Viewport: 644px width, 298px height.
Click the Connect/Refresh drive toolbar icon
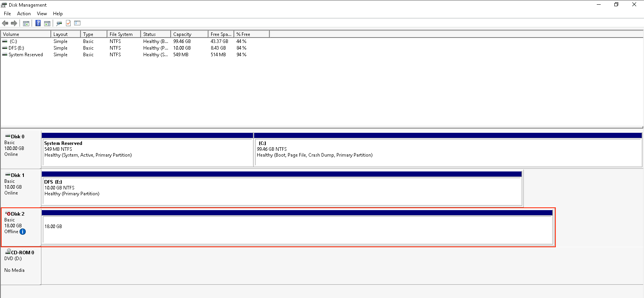(x=59, y=23)
